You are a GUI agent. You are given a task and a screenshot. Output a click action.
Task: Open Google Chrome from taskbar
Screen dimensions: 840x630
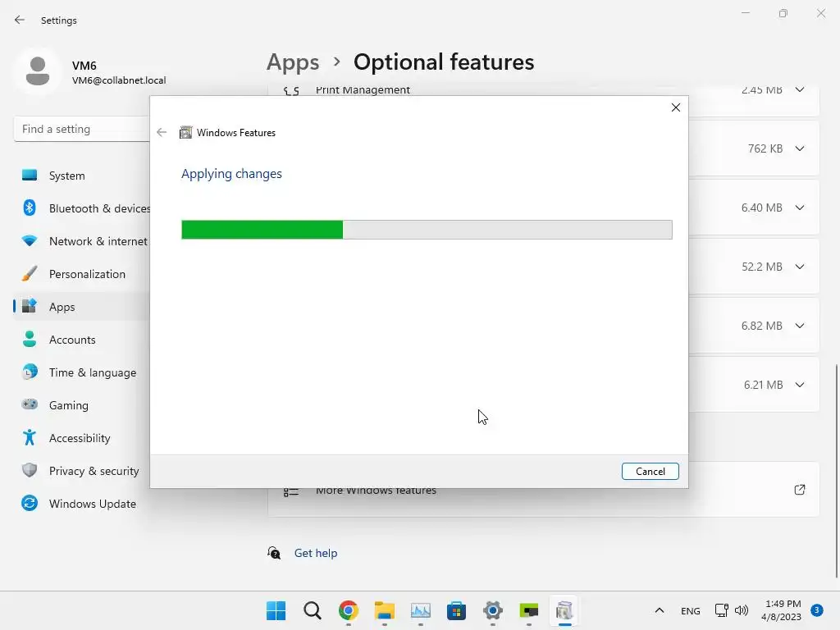348,610
